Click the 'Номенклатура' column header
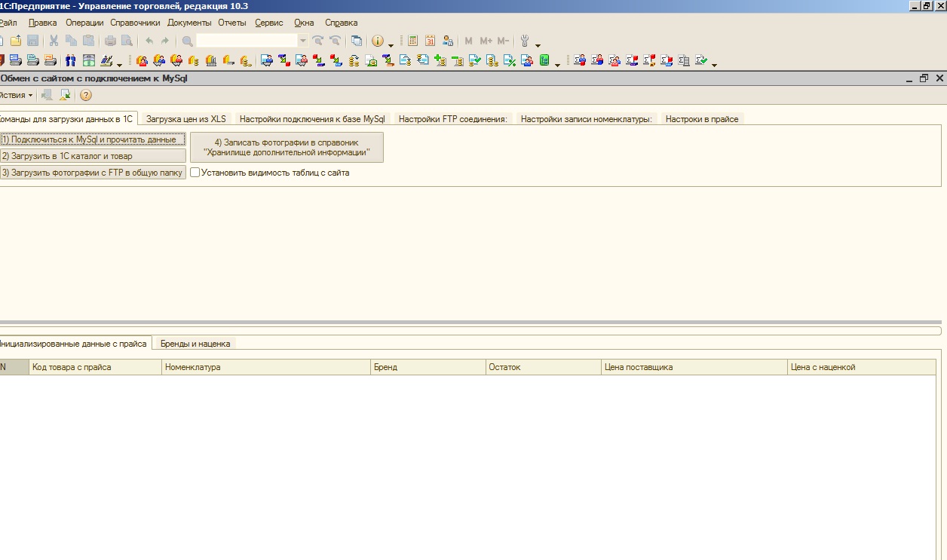947x560 pixels. pos(266,367)
